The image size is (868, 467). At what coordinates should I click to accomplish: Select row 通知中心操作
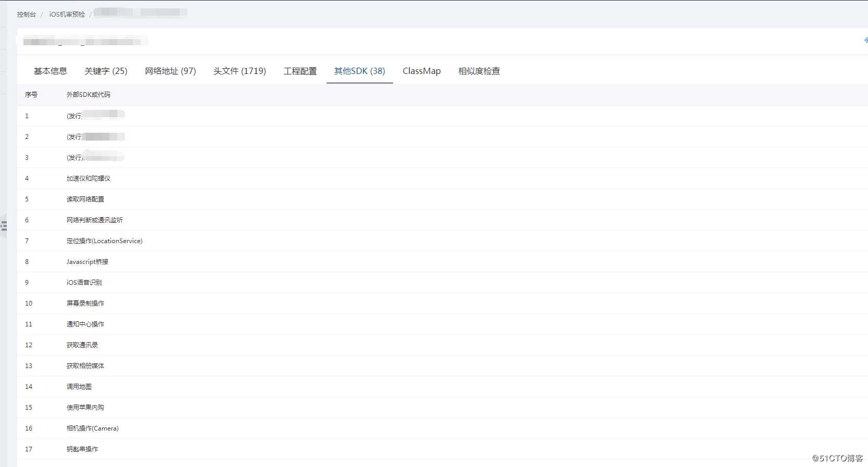pos(443,324)
